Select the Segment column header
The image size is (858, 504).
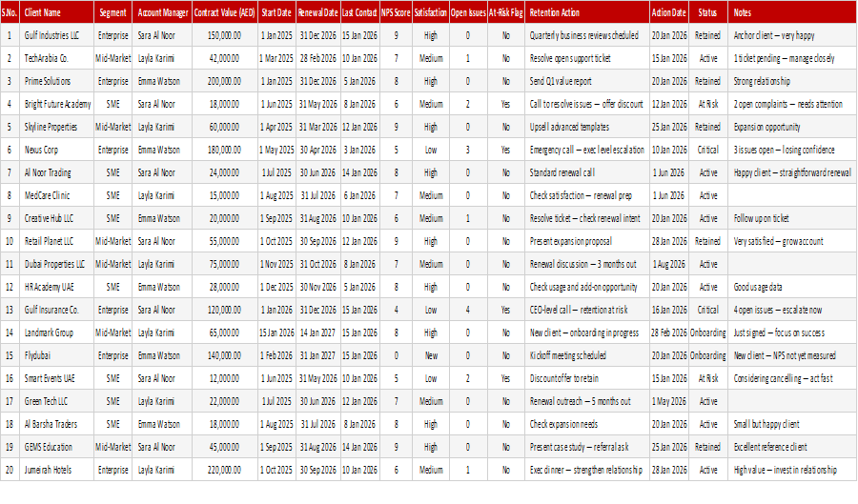pos(112,12)
